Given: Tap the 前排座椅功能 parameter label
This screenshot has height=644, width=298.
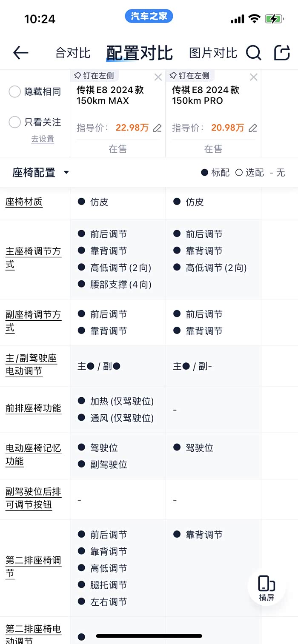Looking at the screenshot, I should (33, 408).
